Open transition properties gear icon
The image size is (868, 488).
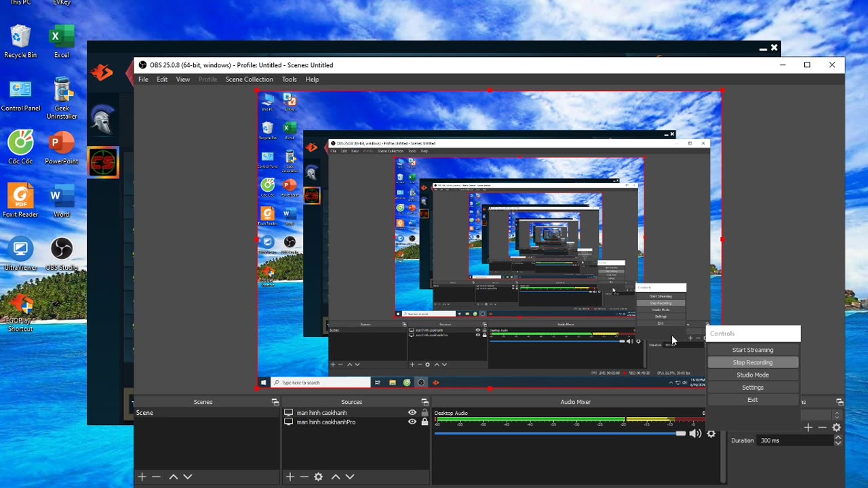[836, 428]
